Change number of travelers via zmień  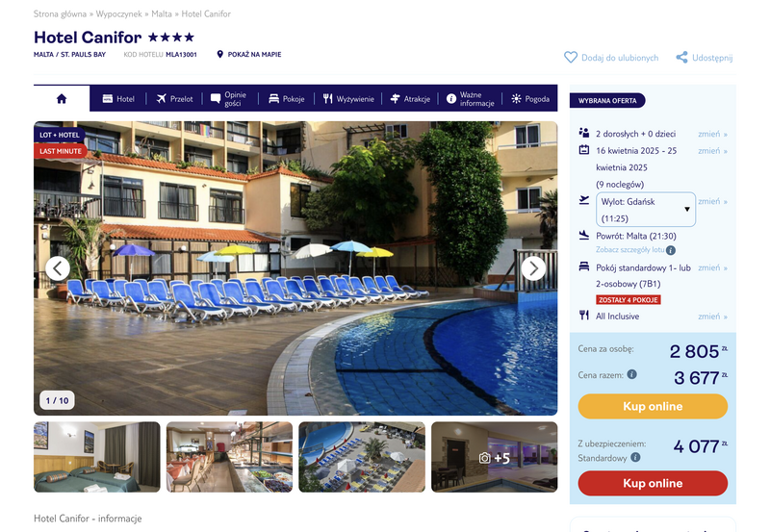[x=712, y=134]
